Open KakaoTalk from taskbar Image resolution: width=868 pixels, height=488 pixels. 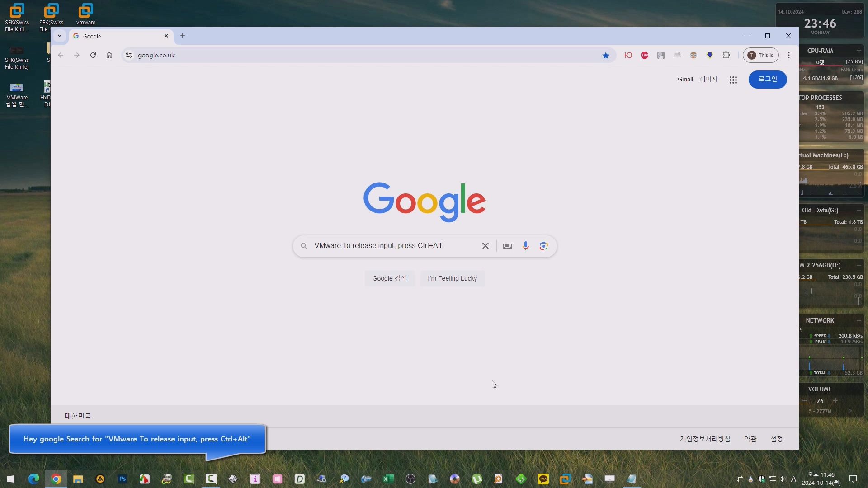pos(543,479)
